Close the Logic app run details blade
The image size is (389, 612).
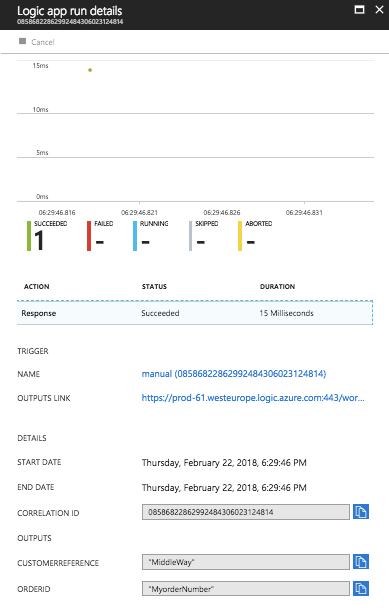pos(379,10)
